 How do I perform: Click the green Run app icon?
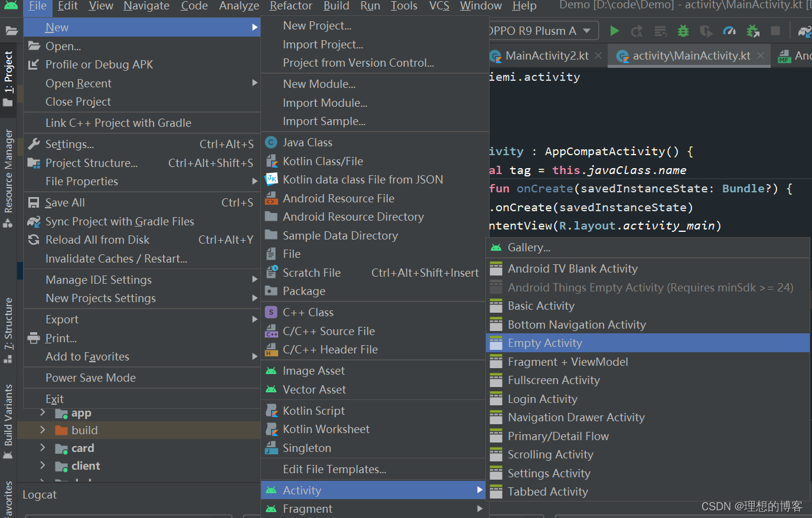click(614, 31)
